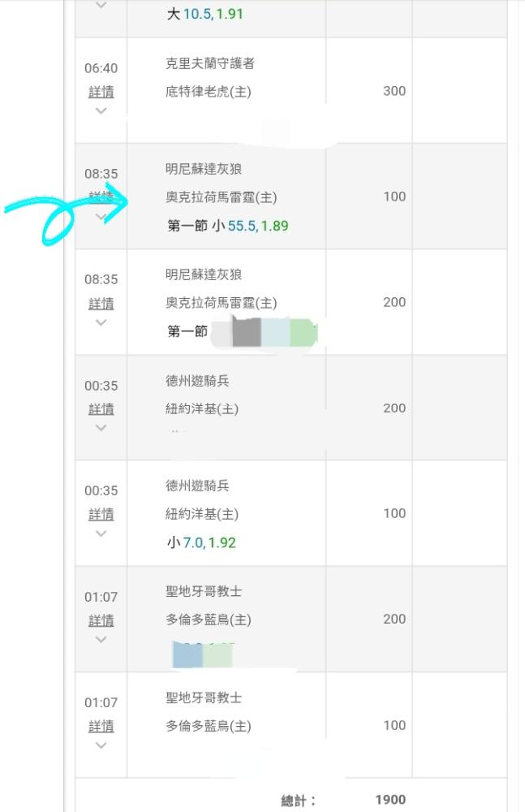
Task: Click the chevron at top of the list
Action: tap(101, 5)
